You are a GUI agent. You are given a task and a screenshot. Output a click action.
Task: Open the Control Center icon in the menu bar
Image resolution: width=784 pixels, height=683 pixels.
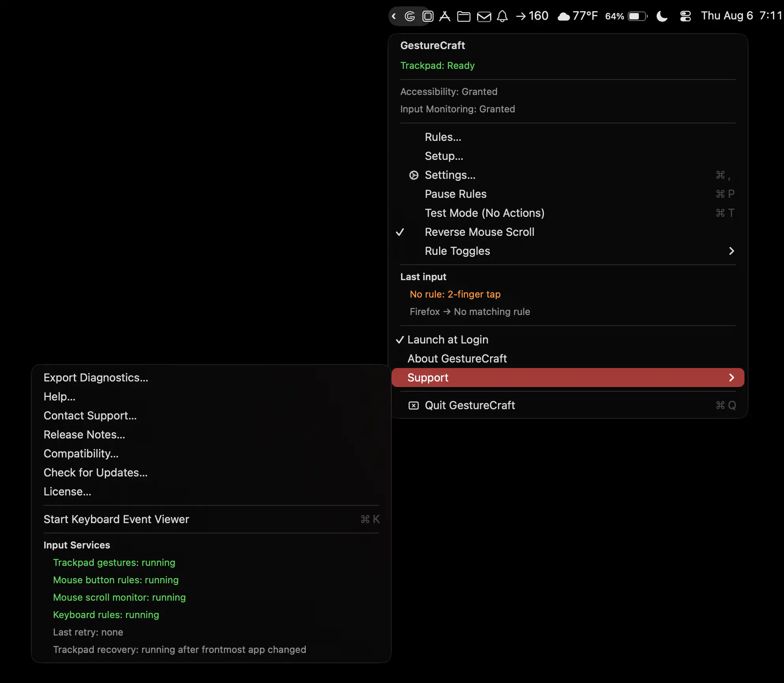(x=686, y=16)
